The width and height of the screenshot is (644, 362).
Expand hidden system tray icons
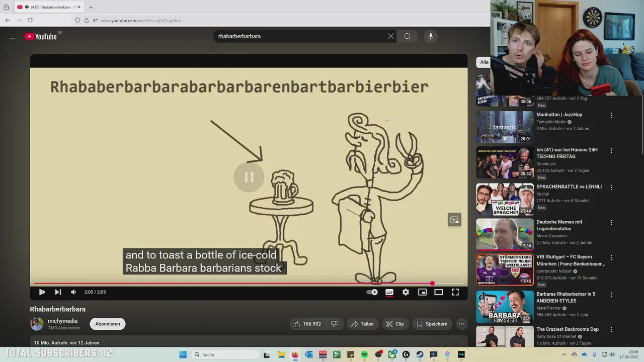click(x=564, y=354)
